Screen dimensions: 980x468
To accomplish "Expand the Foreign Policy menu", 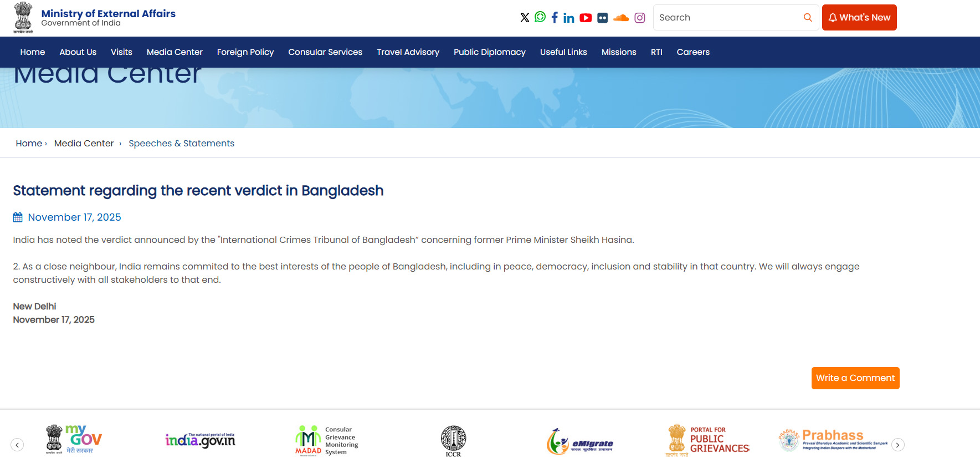I will pos(245,52).
